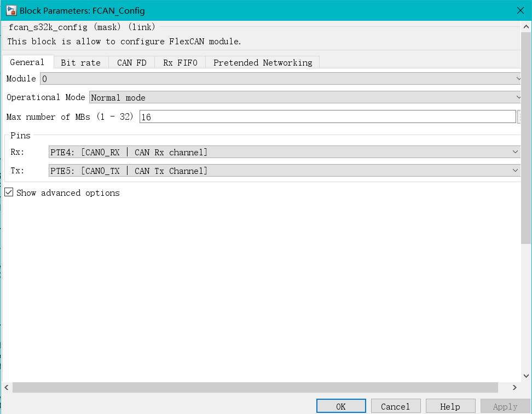Click the vertical scrollbar up arrow
The width and height of the screenshot is (532, 414).
tap(526, 26)
